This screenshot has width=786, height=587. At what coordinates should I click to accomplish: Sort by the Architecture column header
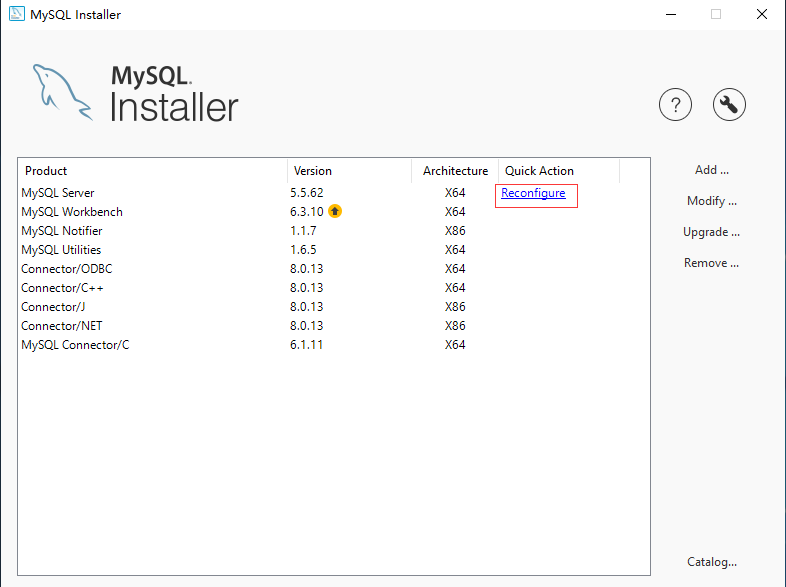[x=455, y=171]
